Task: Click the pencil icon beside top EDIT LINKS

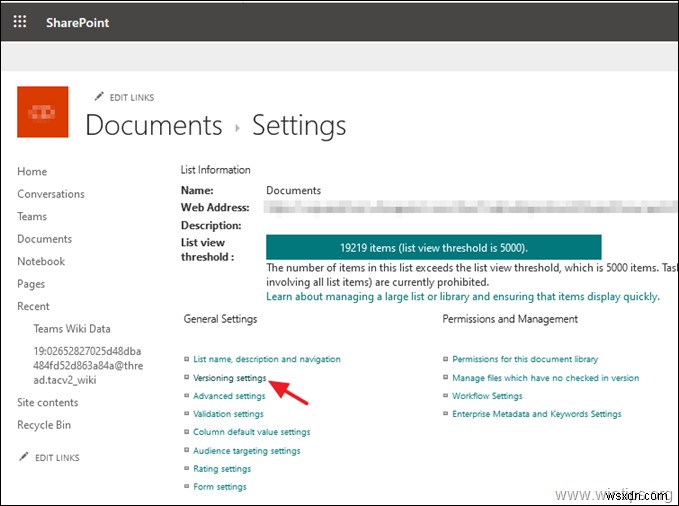Action: click(99, 96)
